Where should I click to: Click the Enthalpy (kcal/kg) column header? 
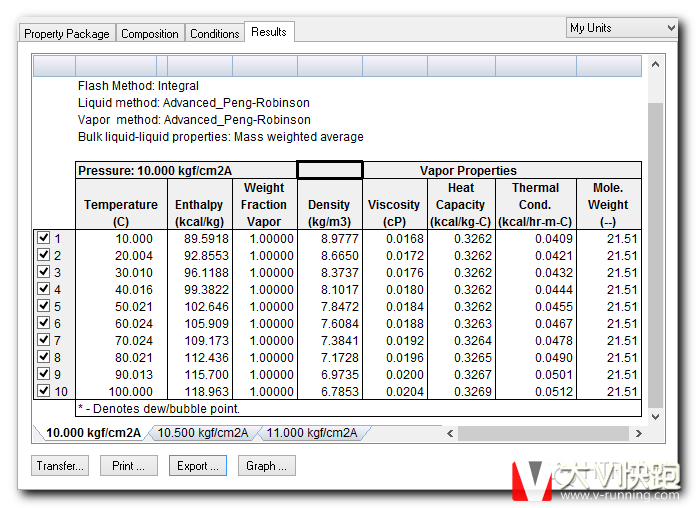pyautogui.click(x=200, y=204)
